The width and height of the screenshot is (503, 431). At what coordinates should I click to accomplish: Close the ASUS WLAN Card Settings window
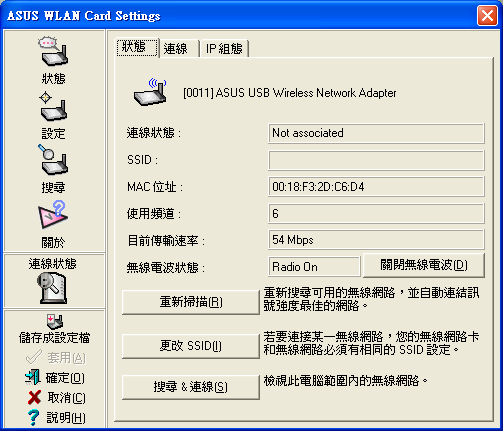[487, 16]
